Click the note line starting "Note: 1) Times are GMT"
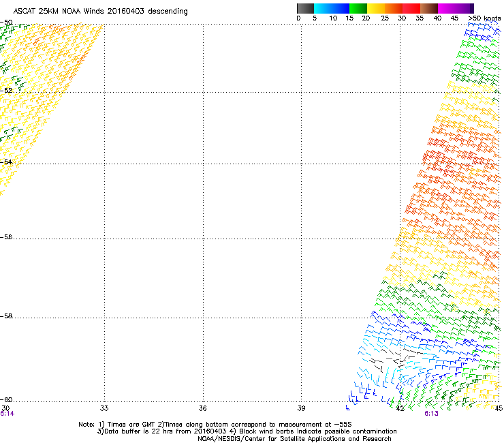 point(215,425)
